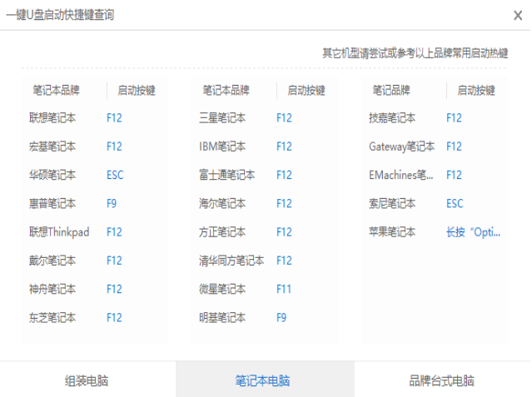Switch to the 组装电脑 tab
Screen dimensions: 532x397
click(87, 380)
